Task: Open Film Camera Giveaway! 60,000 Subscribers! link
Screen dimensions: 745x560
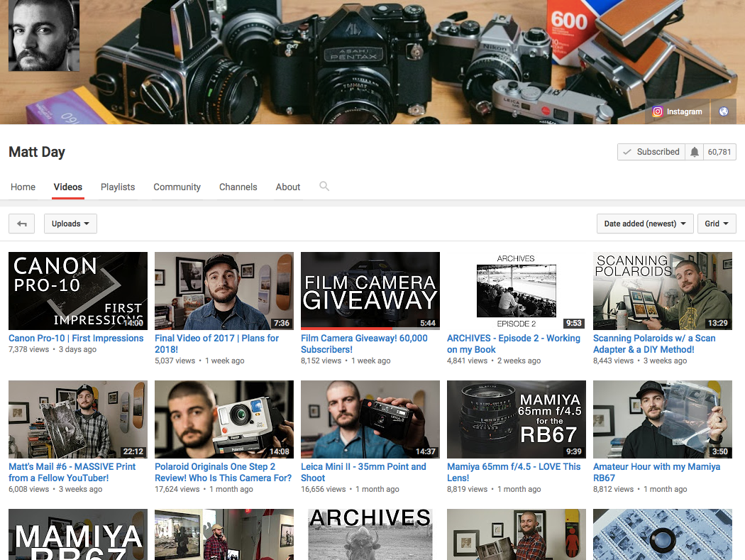Action: coord(364,344)
